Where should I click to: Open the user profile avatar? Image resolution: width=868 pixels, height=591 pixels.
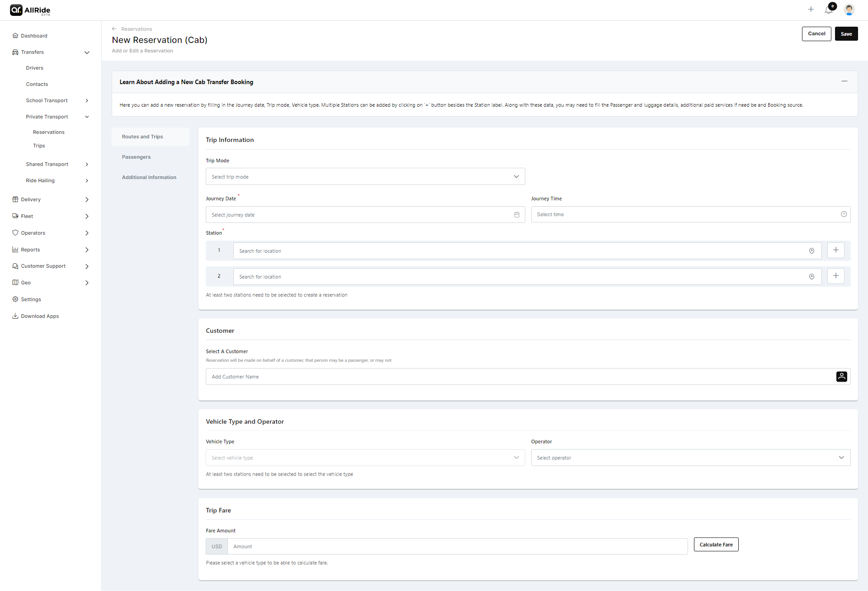point(849,9)
